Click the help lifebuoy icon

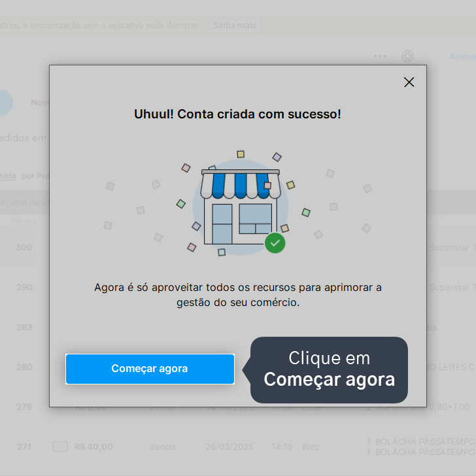point(407,56)
